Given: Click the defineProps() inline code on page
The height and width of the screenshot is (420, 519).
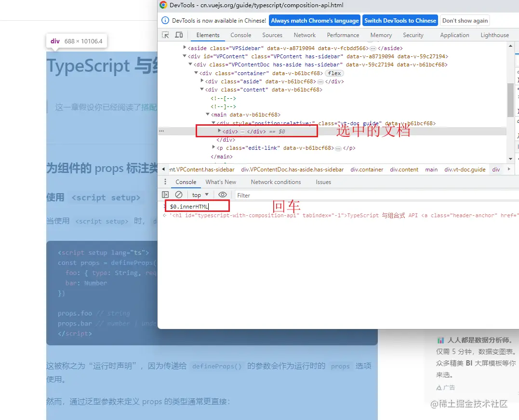Looking at the screenshot, I should tap(217, 366).
